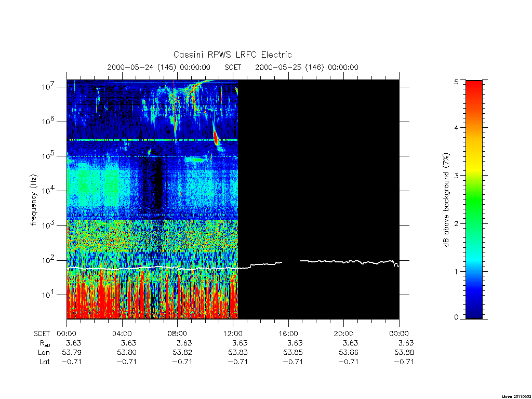Click the longitude value '53.83'
Image resolution: width=532 pixels, height=399 pixels.
click(237, 353)
